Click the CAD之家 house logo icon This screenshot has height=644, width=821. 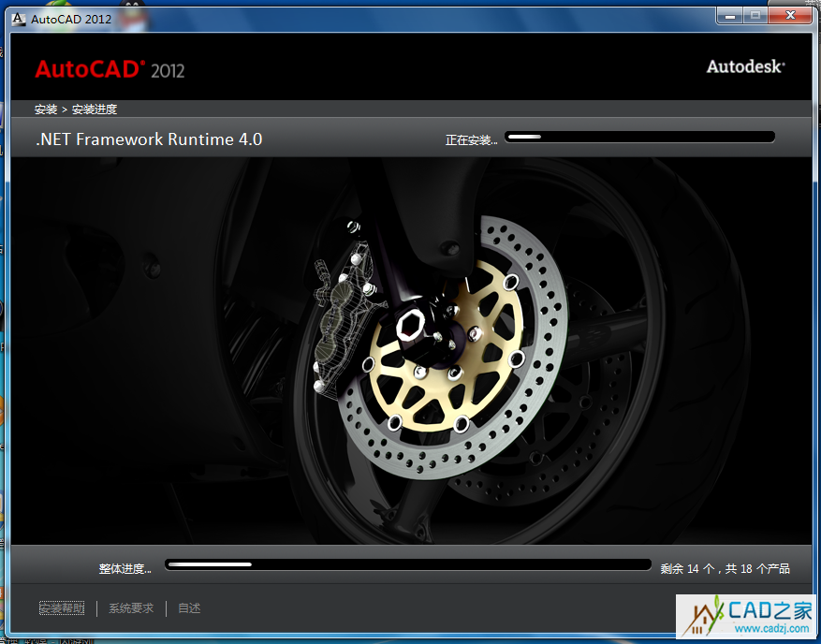(x=703, y=616)
